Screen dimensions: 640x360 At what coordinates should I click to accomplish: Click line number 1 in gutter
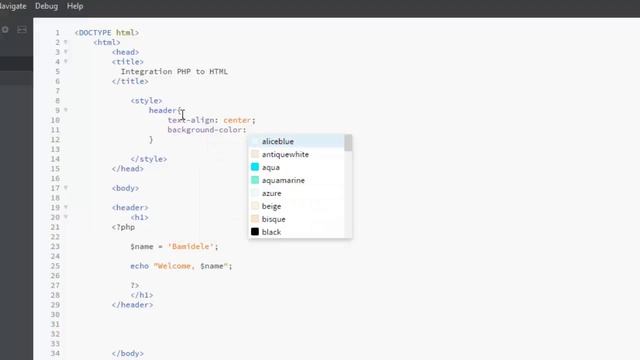(x=58, y=33)
